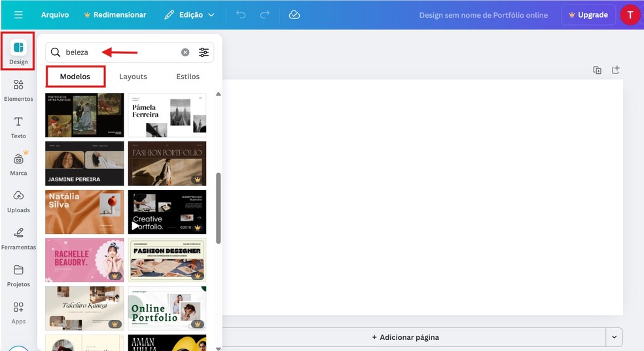Open the Ferramentas drawing panel

click(x=18, y=239)
